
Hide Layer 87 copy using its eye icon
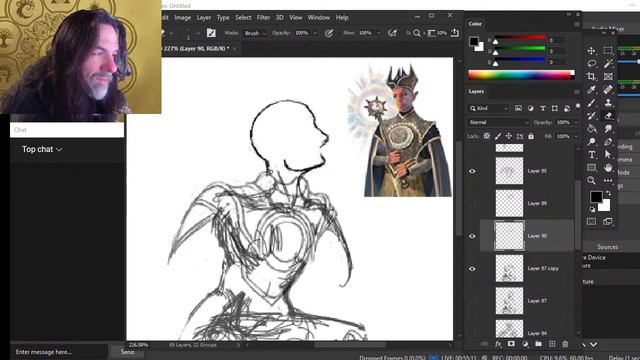point(472,269)
